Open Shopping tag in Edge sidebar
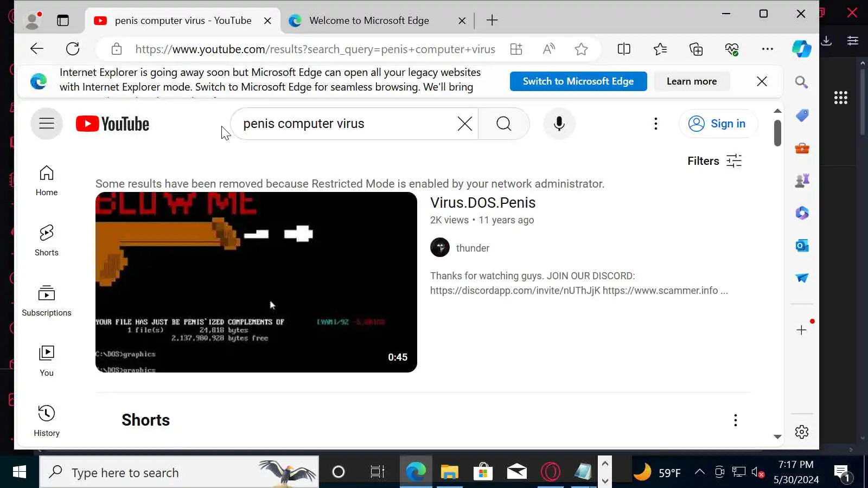Screen dimensions: 868x488 (802, 115)
